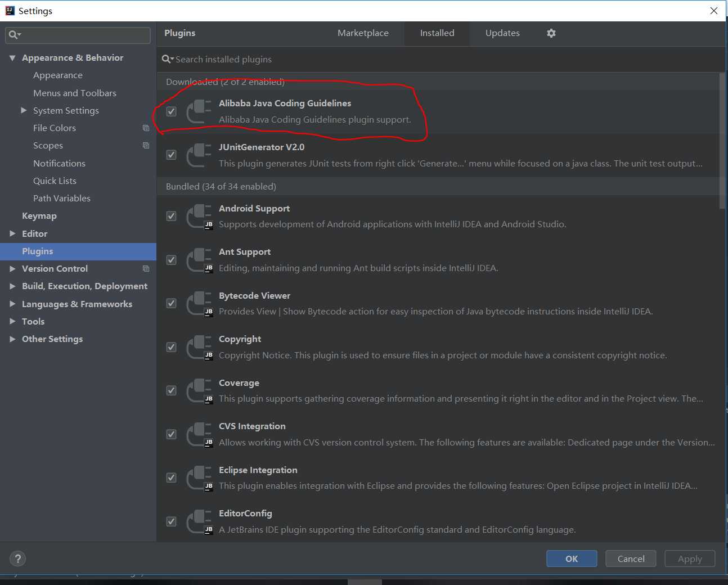This screenshot has height=585, width=728.
Task: Click the Ant Support plugin icon
Action: tap(199, 260)
